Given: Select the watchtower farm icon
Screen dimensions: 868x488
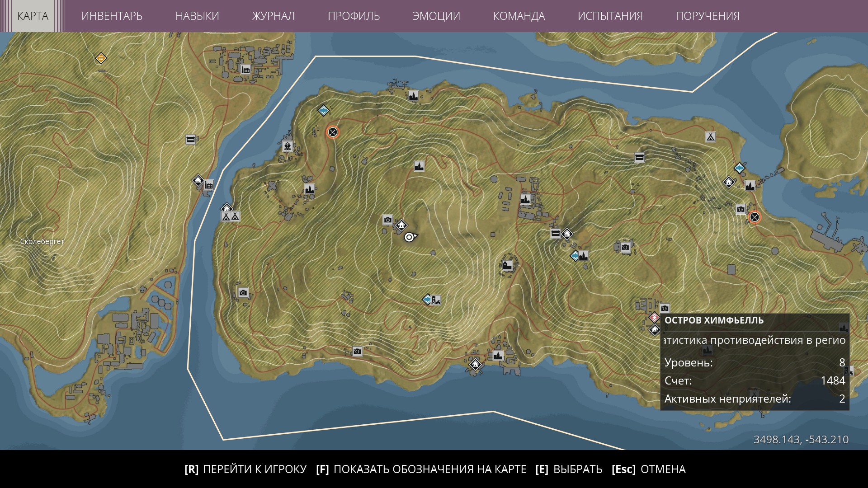Looking at the screenshot, I should tap(436, 300).
